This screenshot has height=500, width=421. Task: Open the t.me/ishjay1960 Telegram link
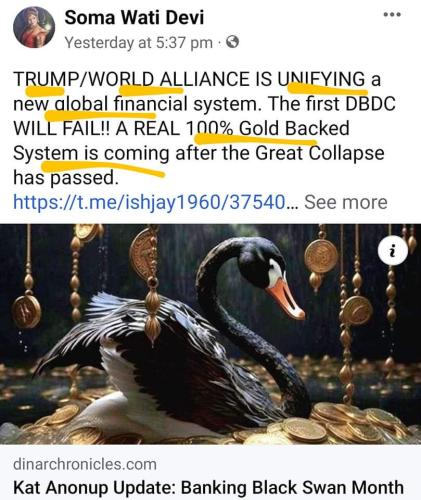point(149,202)
